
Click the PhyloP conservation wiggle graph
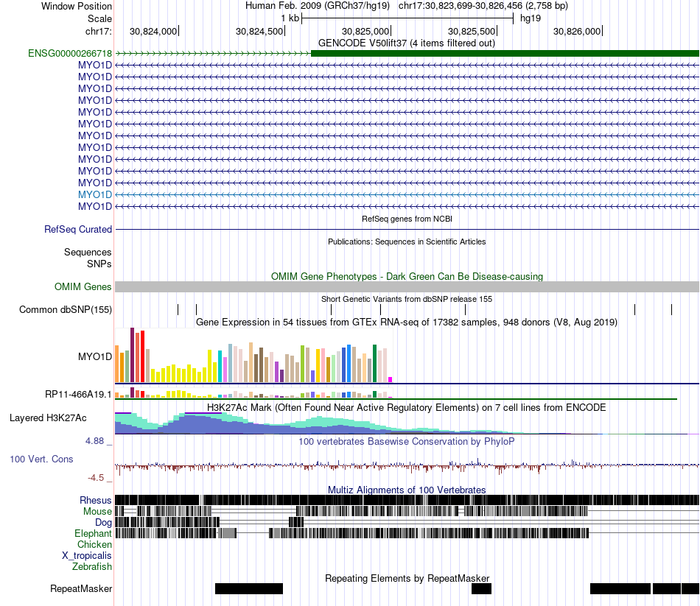407,465
